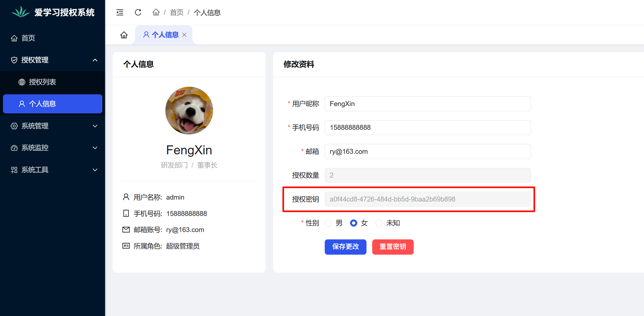Click the dog avatar picture

(189, 110)
